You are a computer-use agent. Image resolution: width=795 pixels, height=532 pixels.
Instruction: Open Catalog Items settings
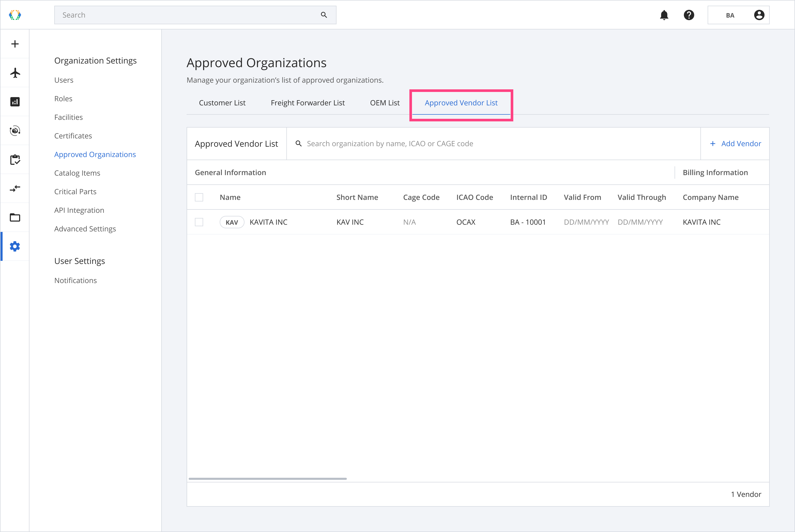(x=77, y=173)
